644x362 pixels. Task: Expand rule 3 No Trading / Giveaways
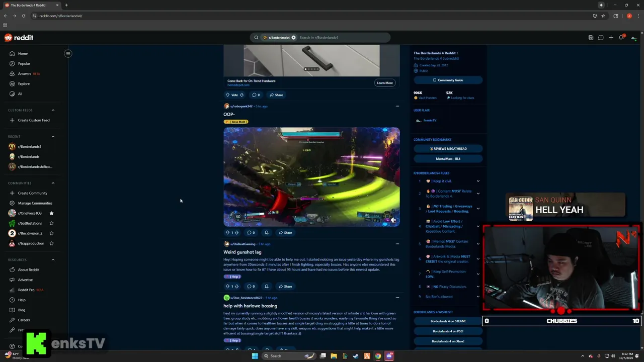[x=478, y=209]
